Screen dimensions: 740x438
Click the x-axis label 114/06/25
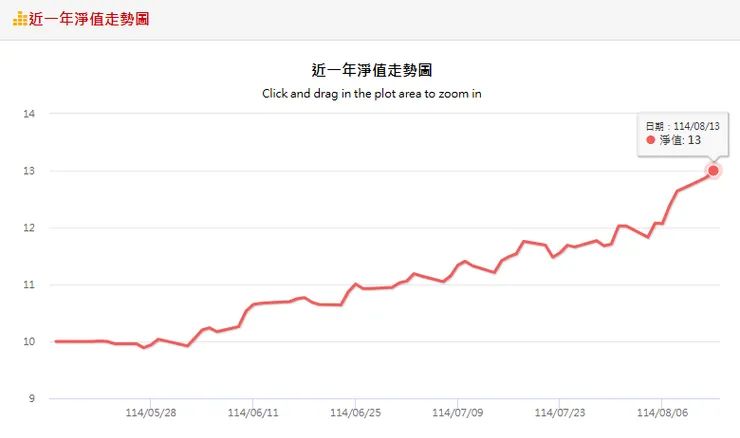(x=355, y=413)
